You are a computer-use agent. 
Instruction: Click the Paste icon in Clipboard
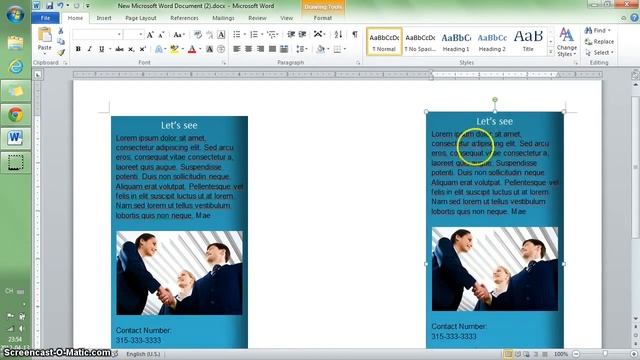44,35
